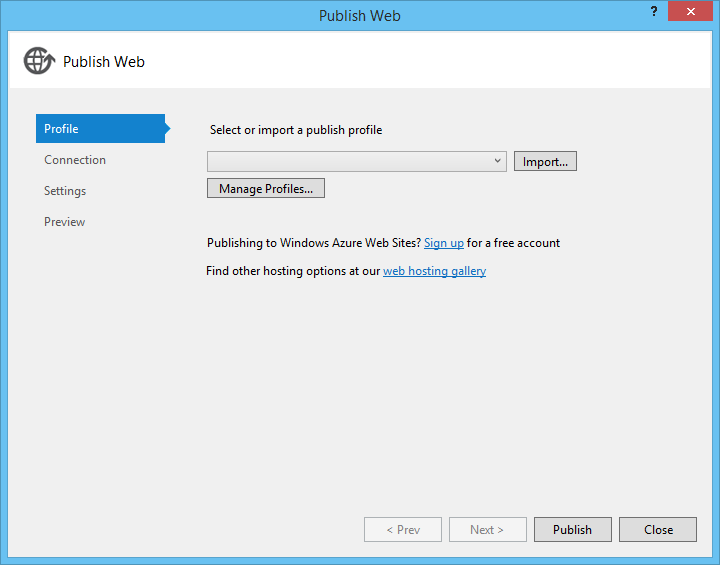Screen dimensions: 720x565
Task: Click 'Publishing to Windows Azure Web Sites?' text
Action: (314, 243)
